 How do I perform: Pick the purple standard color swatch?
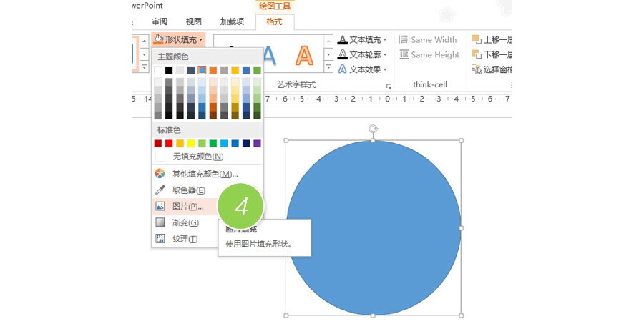[x=257, y=143]
